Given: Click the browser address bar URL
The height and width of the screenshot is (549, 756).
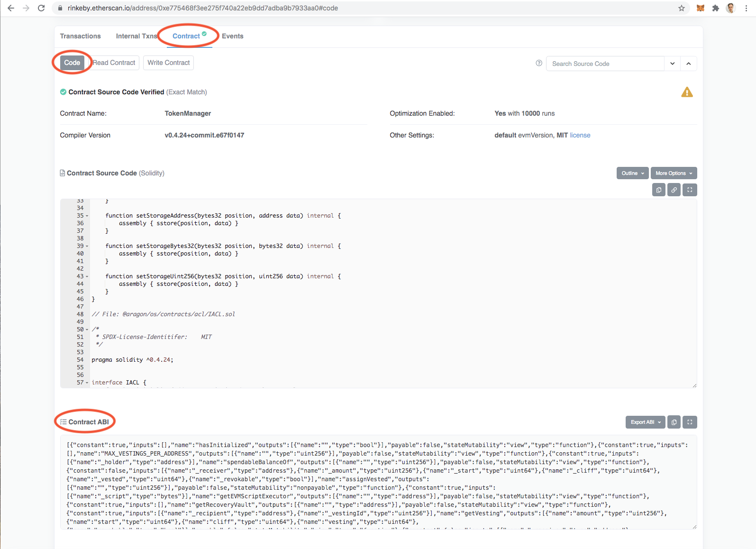Looking at the screenshot, I should (202, 8).
